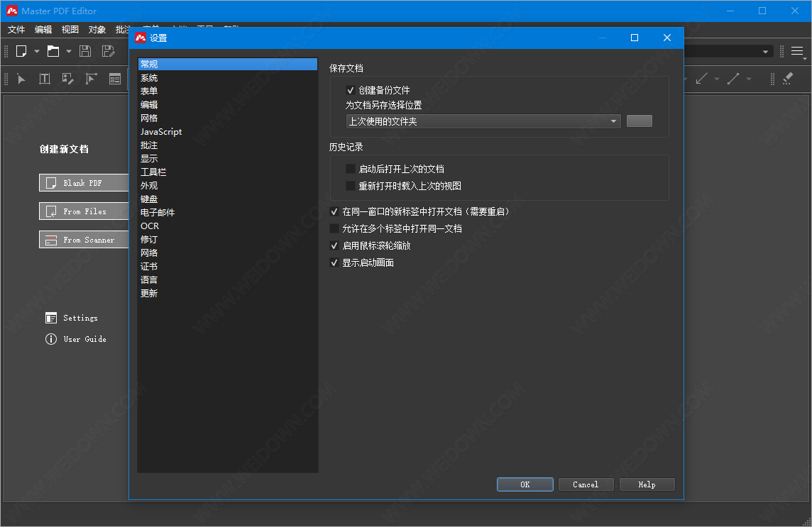
Task: Select the Arrow drawing tool
Action: (x=702, y=79)
